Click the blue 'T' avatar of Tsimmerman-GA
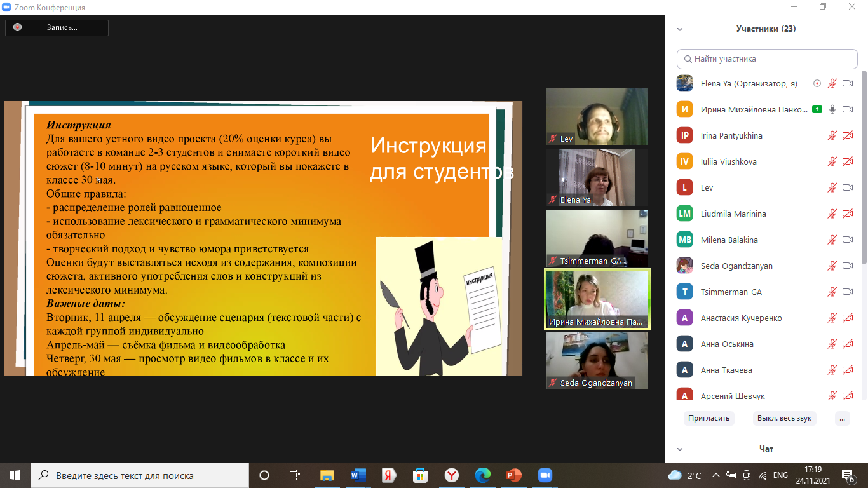 tap(684, 292)
